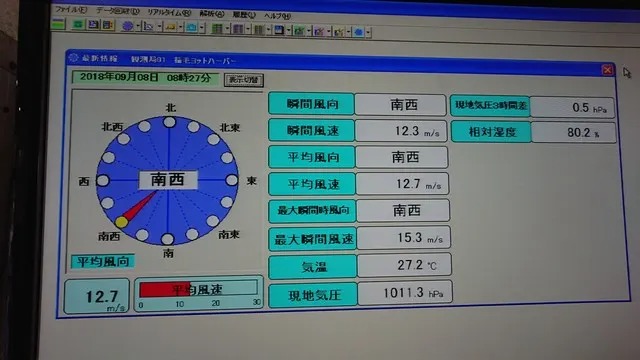Expand dropdown arrow beside blue compass icon

coord(138,27)
